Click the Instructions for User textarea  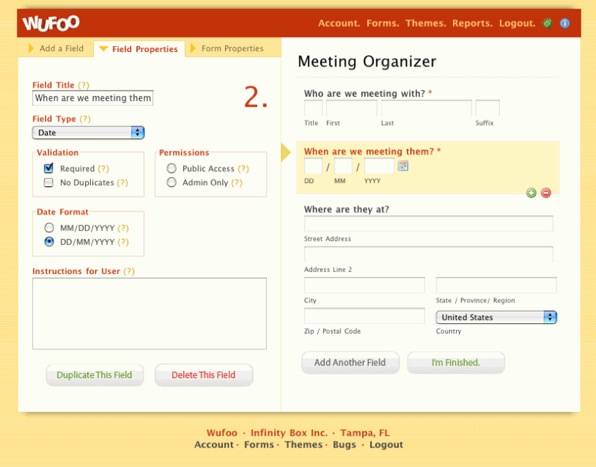[x=149, y=313]
